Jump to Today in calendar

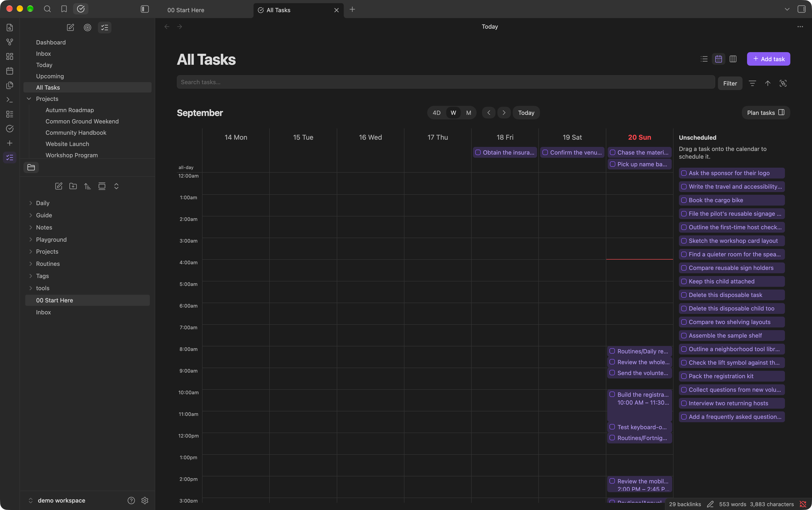526,113
